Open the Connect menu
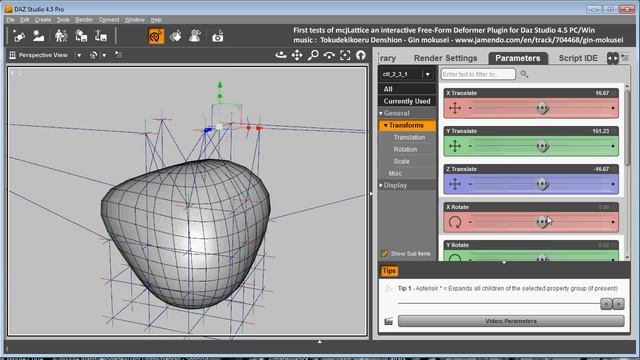 (109, 20)
